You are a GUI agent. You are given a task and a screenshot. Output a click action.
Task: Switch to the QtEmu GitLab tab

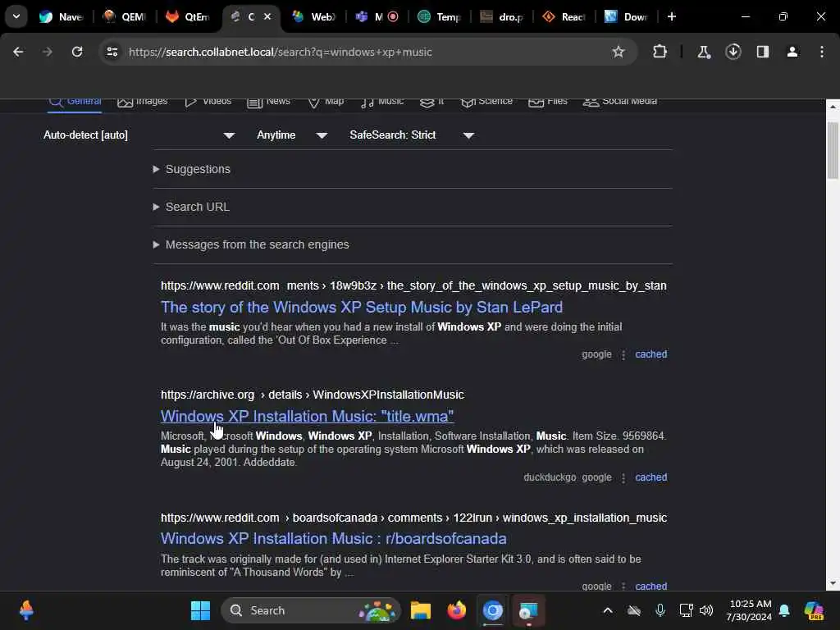click(x=187, y=16)
